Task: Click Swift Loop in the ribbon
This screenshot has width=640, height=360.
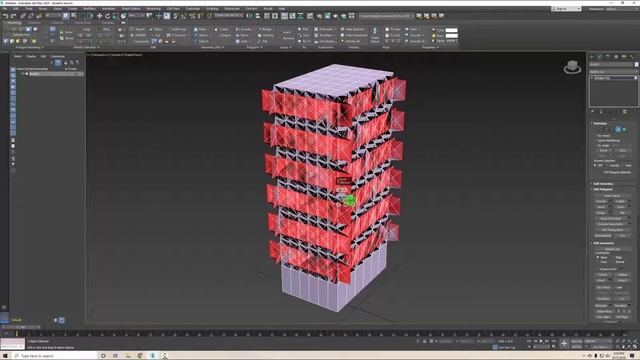Action: 178,29
